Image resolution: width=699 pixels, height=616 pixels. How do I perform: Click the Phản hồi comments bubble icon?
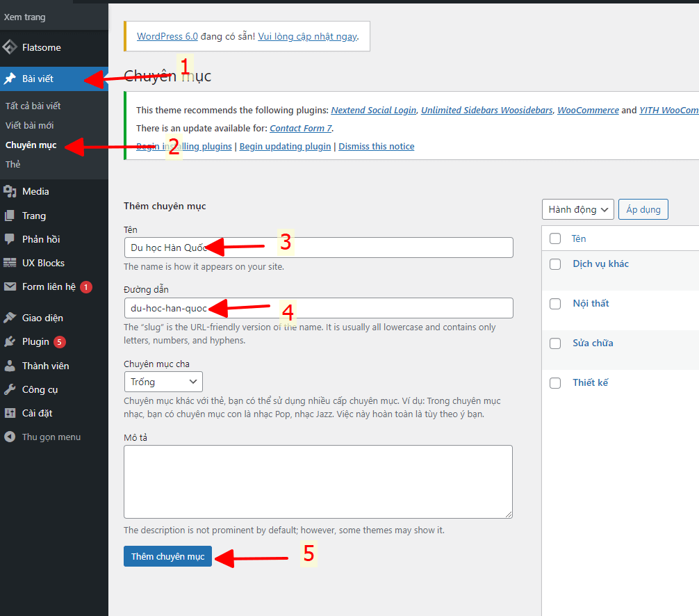10,239
